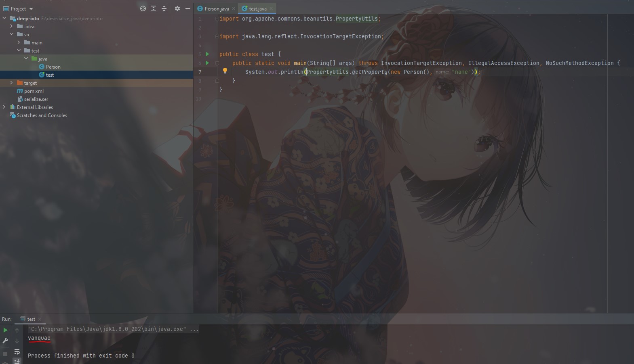Open Project panel gear options
Viewport: 634px width, 364px height.
pyautogui.click(x=177, y=8)
